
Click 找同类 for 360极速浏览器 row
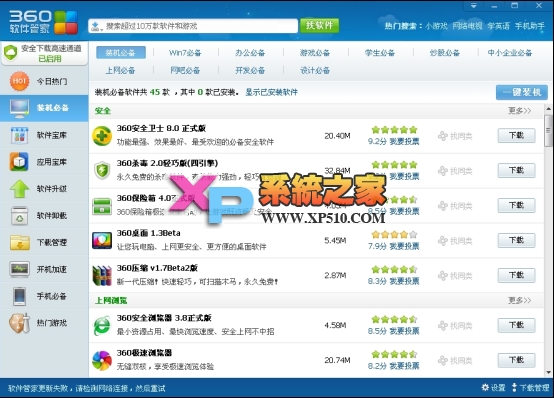coord(455,361)
